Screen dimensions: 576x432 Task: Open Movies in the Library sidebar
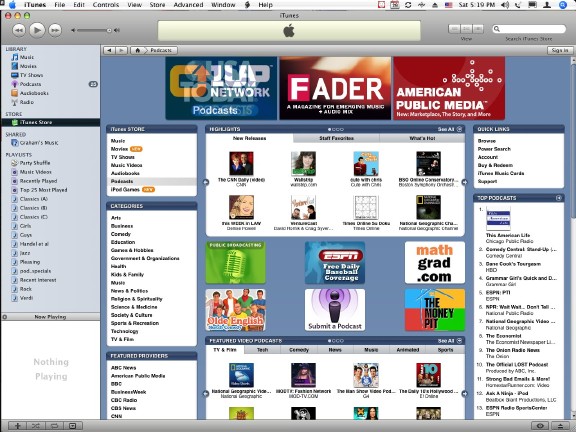pos(28,66)
